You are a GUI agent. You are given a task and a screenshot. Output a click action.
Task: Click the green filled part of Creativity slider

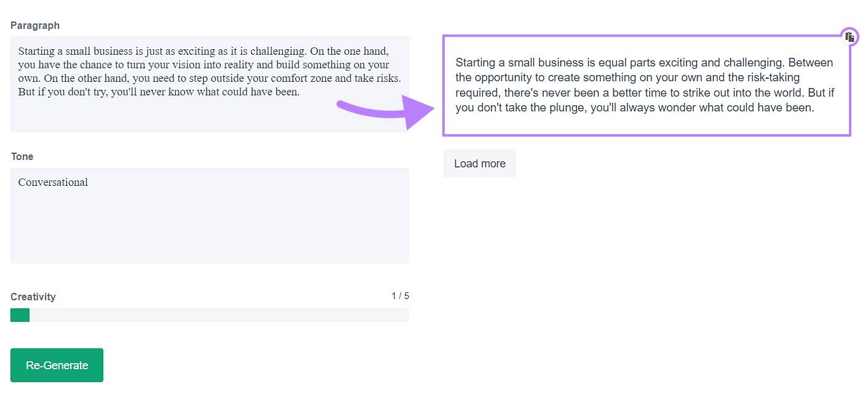[20, 315]
